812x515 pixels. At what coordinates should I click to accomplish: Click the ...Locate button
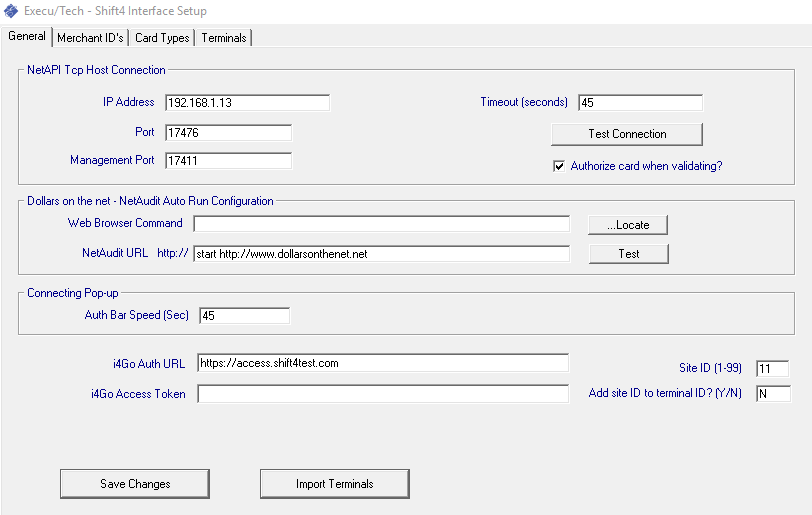pyautogui.click(x=628, y=225)
